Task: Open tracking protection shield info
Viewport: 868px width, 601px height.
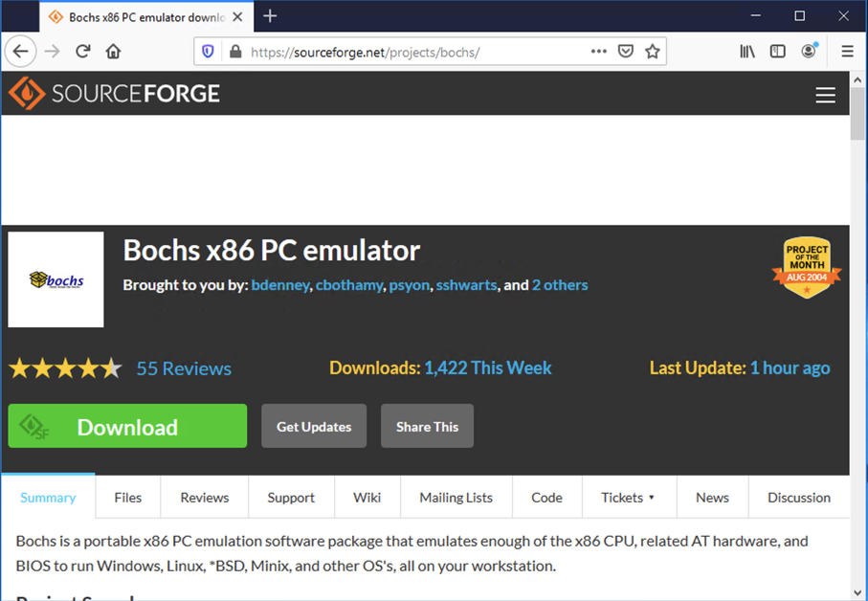Action: click(x=208, y=52)
